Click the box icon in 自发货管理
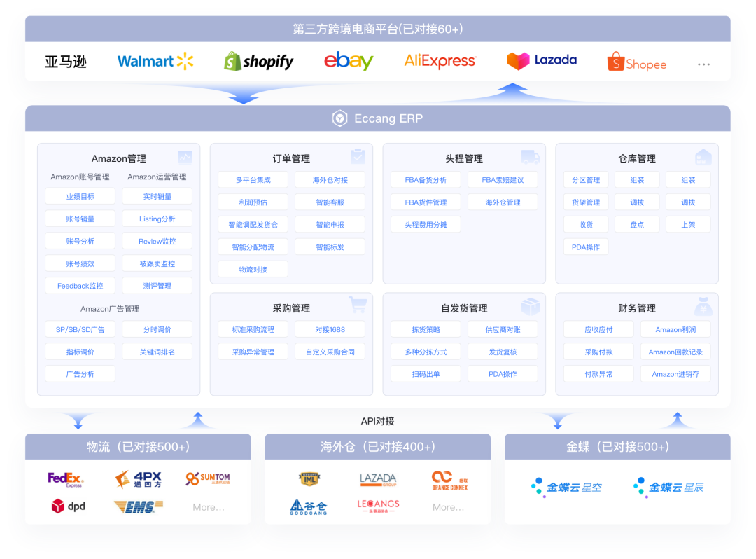 531,306
